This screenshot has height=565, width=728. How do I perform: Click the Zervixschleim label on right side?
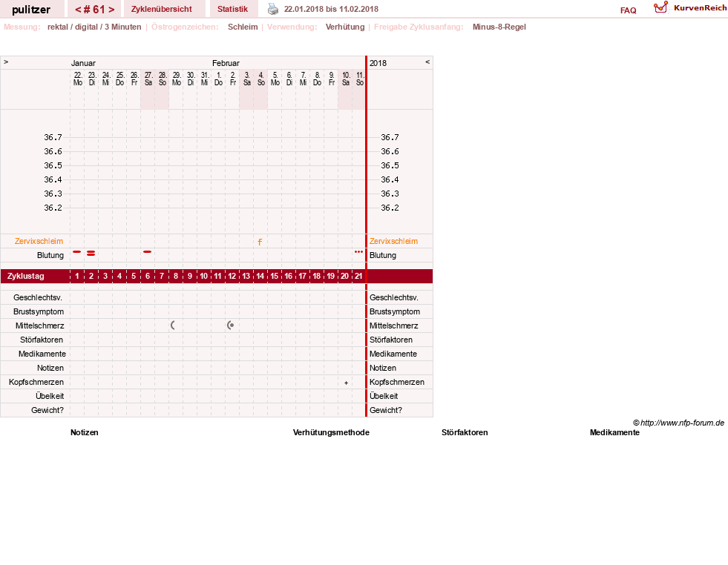click(x=394, y=241)
